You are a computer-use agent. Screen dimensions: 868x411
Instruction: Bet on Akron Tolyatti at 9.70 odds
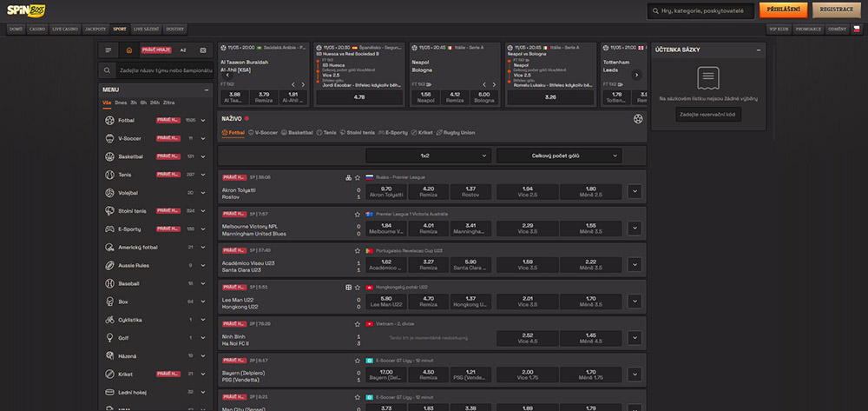[386, 192]
